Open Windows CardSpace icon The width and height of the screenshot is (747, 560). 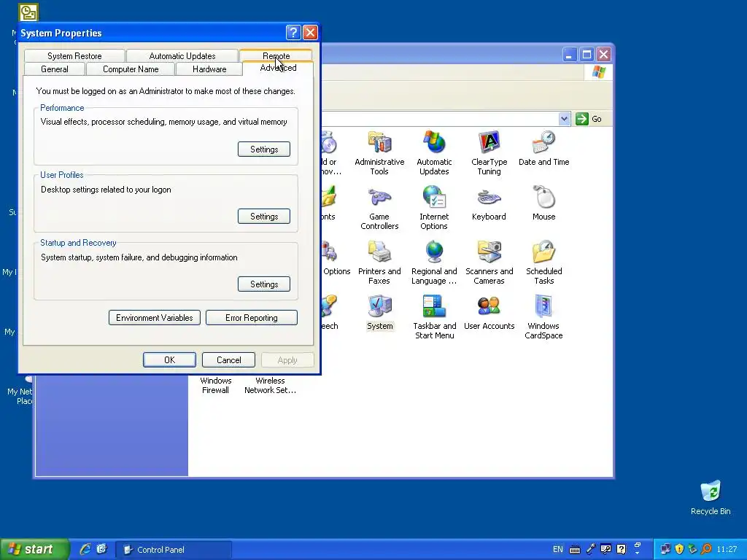(x=543, y=318)
